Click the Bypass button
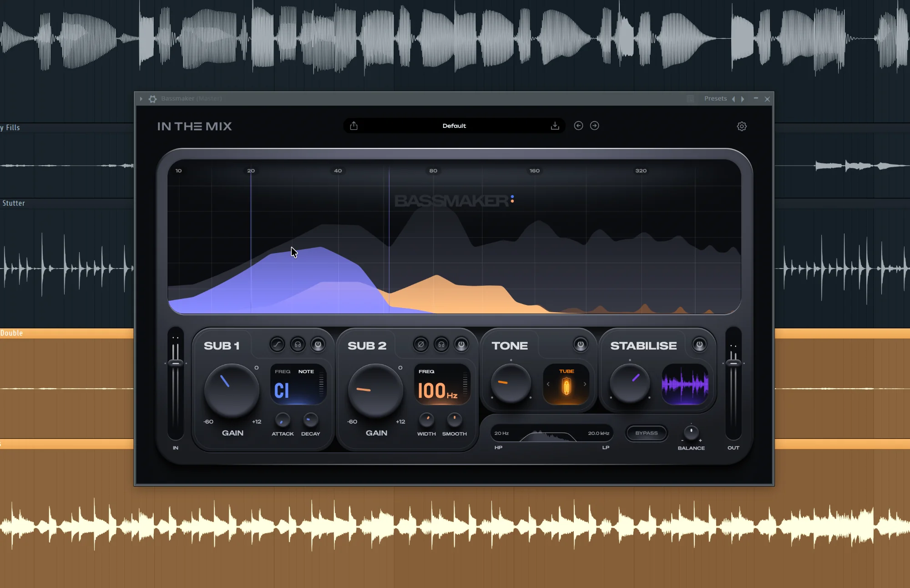This screenshot has height=588, width=910. pos(647,433)
